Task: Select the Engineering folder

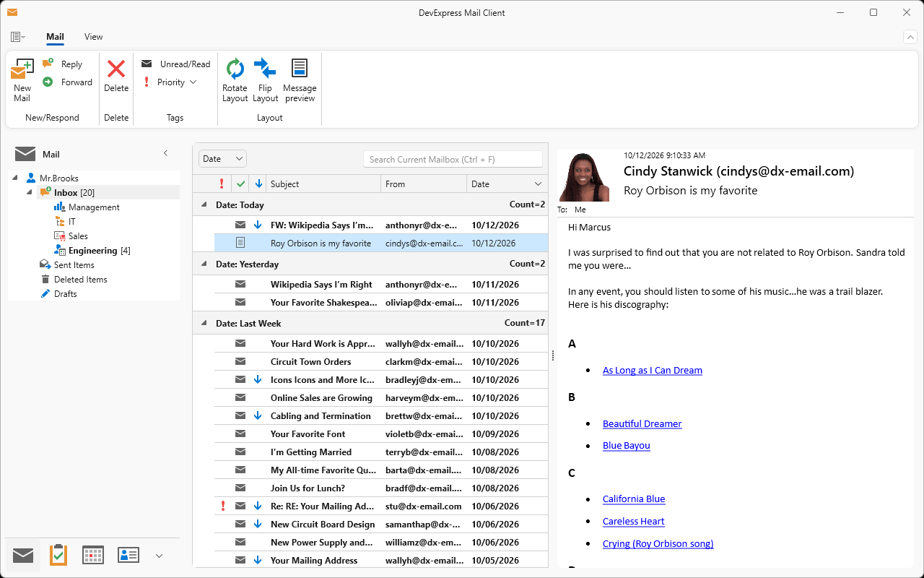Action: click(x=92, y=251)
